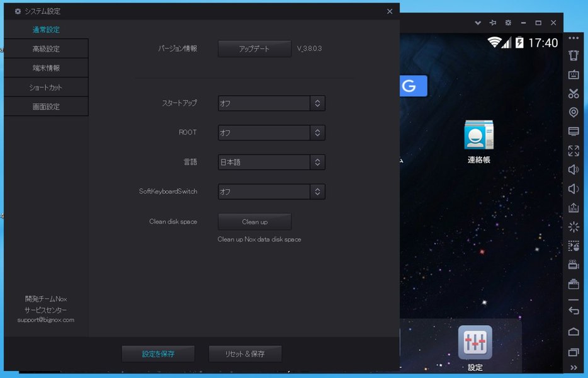The width and height of the screenshot is (588, 378).
Task: Open the スタートアップ dropdown
Action: (271, 103)
